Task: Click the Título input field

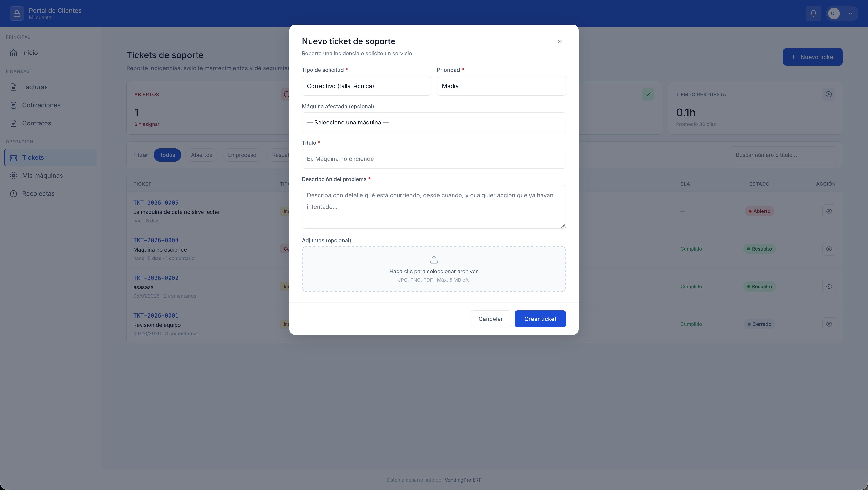Action: (x=434, y=159)
